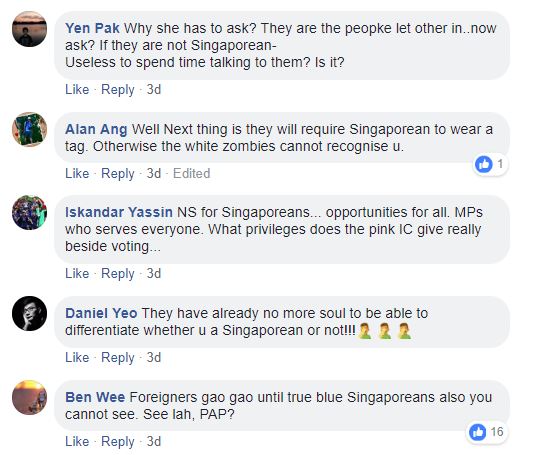Viewport: 548px width, 455px height.
Task: Open Ben Wee's avatar
Action: [x=29, y=397]
